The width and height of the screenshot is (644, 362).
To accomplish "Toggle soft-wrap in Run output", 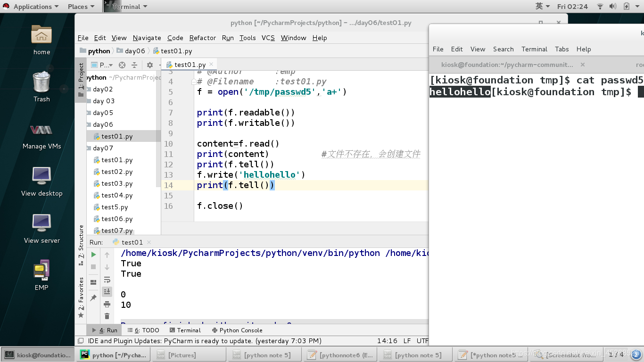I will (107, 280).
